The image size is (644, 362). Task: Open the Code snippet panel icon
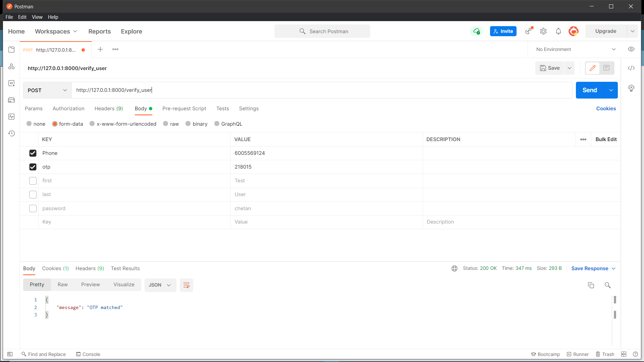click(x=631, y=68)
